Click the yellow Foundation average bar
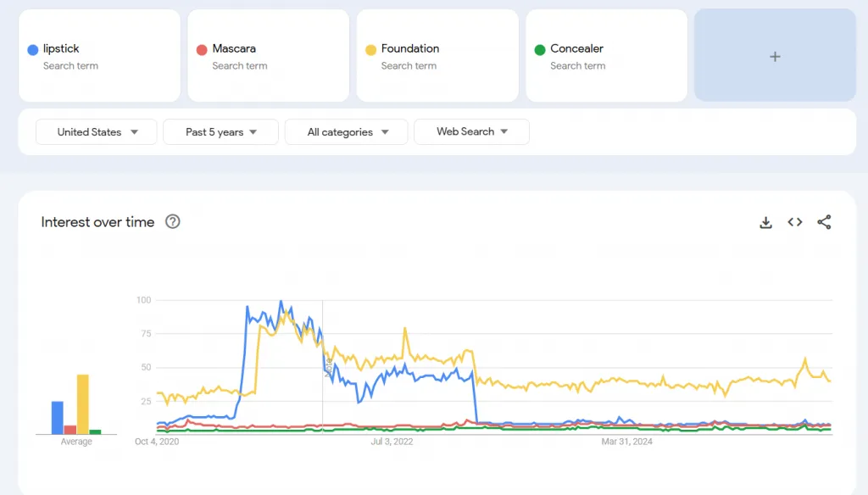The height and width of the screenshot is (495, 868). pos(83,405)
